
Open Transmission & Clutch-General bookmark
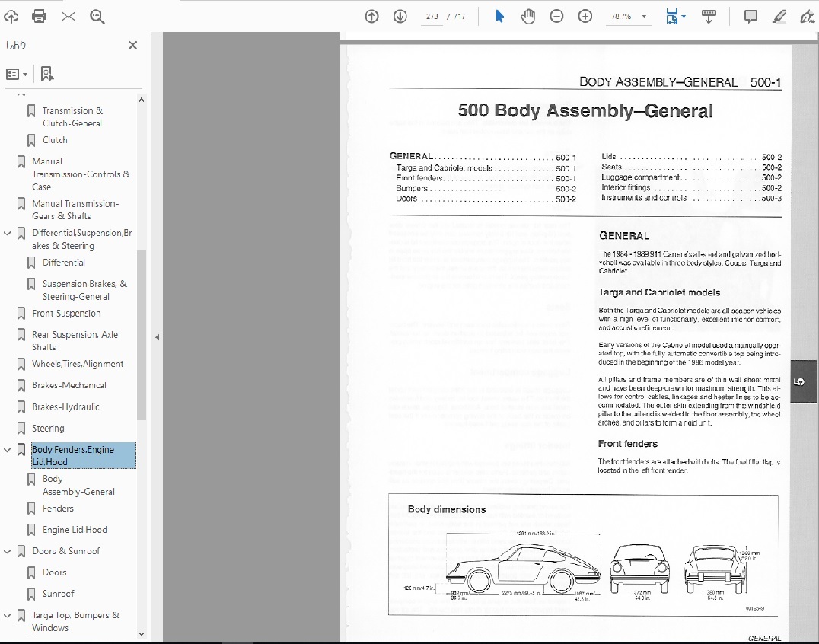[72, 117]
